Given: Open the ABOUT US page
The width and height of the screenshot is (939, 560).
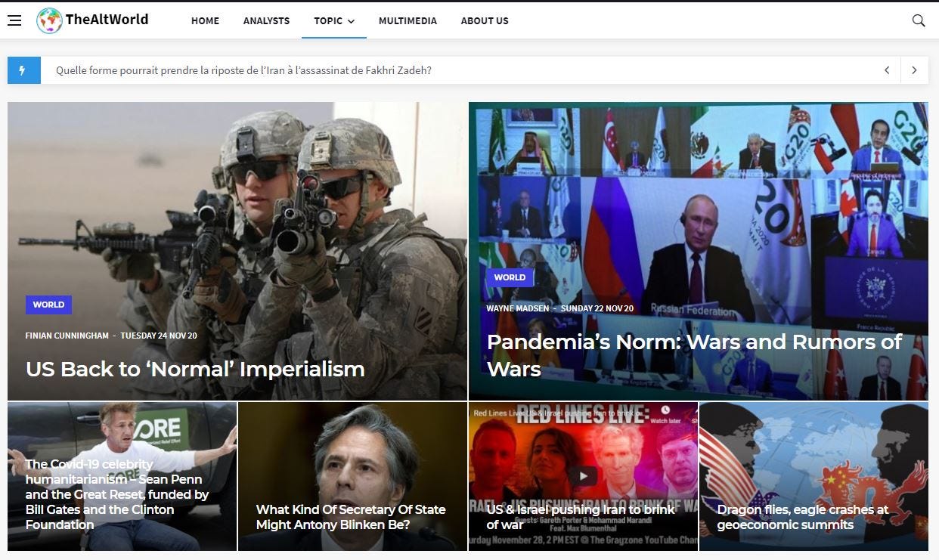Looking at the screenshot, I should click(x=485, y=20).
